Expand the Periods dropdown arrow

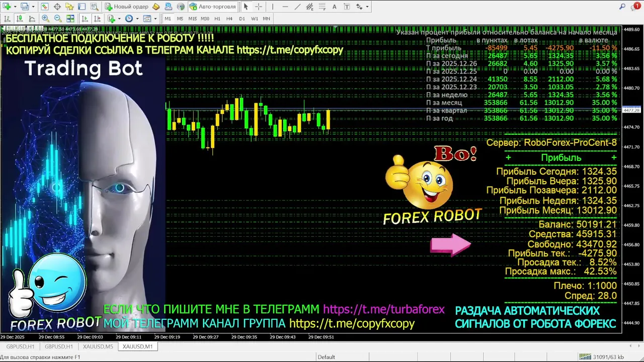137,19
